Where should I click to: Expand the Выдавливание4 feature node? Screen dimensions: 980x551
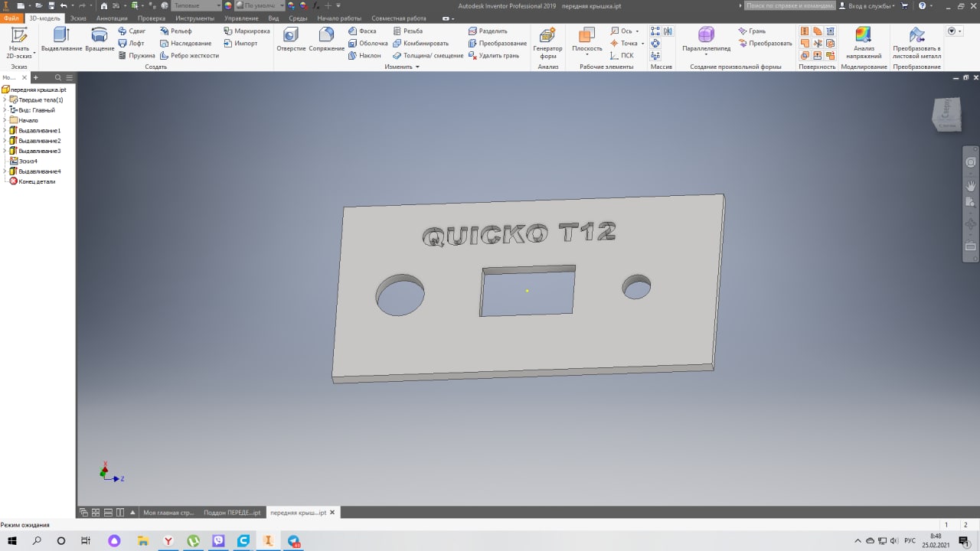5,171
